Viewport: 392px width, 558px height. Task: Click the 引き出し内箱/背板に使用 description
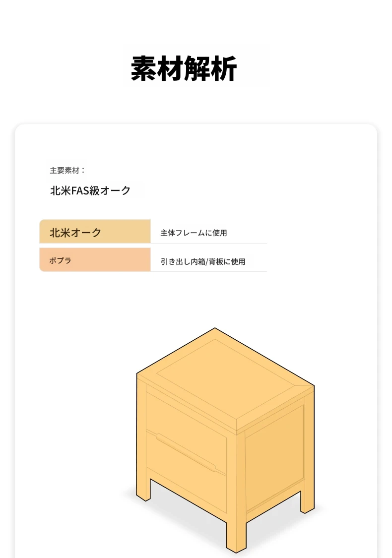[203, 261]
